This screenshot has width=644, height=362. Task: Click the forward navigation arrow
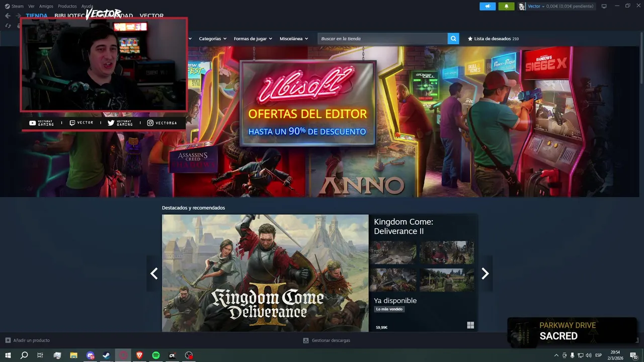point(18,16)
